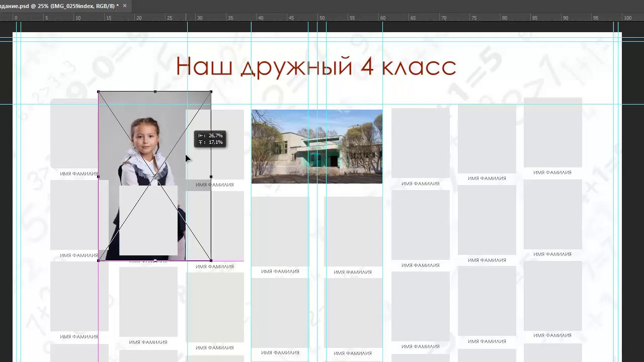
Task: Click the top-left corner handle of the bounding box
Action: tap(99, 92)
